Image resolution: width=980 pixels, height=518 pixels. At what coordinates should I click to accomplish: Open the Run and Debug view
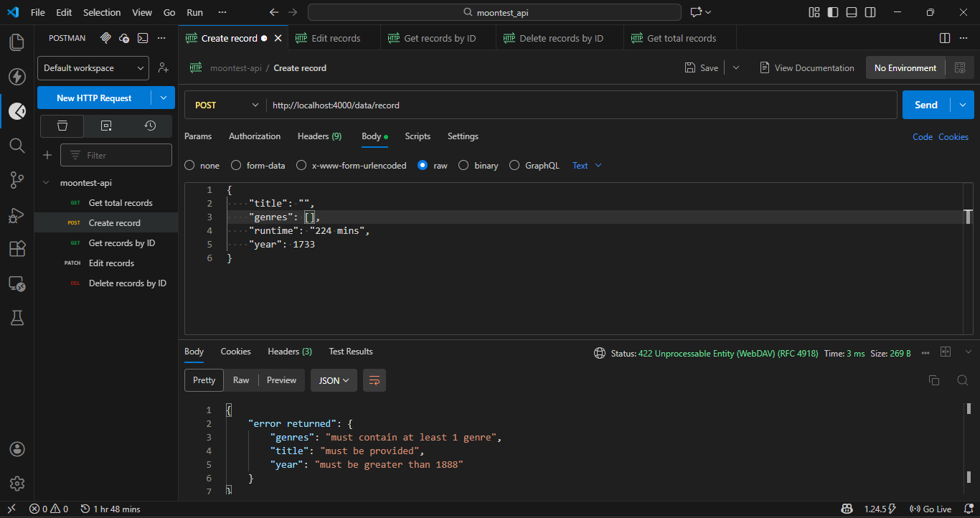(x=17, y=215)
